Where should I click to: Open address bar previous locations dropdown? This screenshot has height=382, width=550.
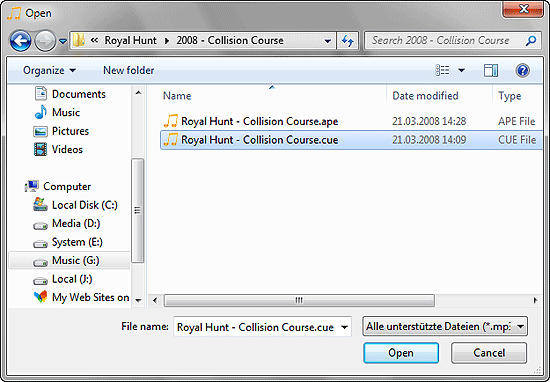pos(328,41)
